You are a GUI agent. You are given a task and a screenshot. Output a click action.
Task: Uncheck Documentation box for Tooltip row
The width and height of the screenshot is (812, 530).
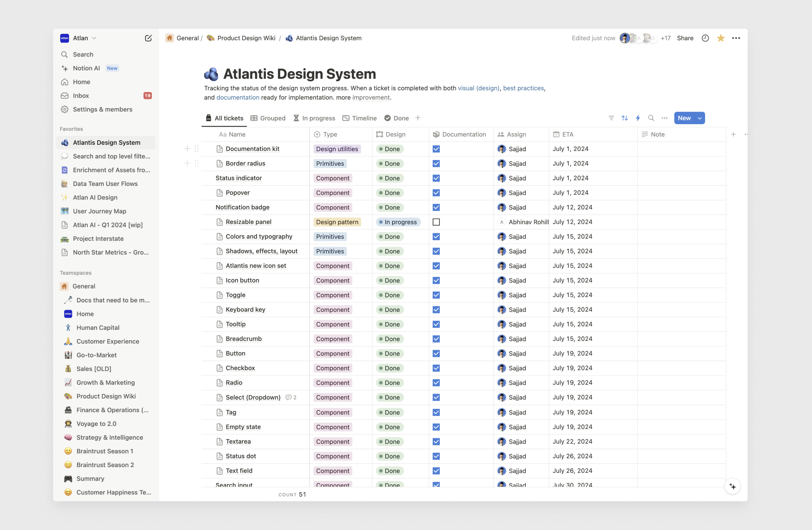[436, 324]
